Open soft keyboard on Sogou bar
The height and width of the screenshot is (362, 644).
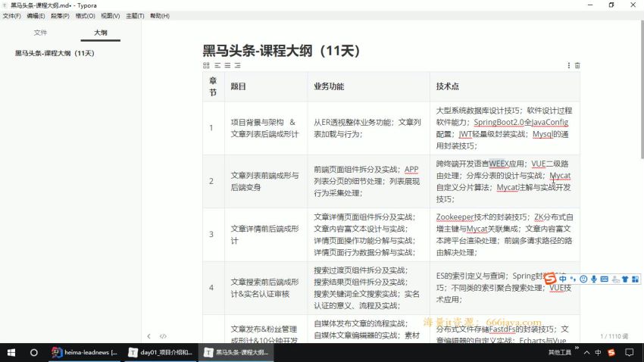click(604, 279)
